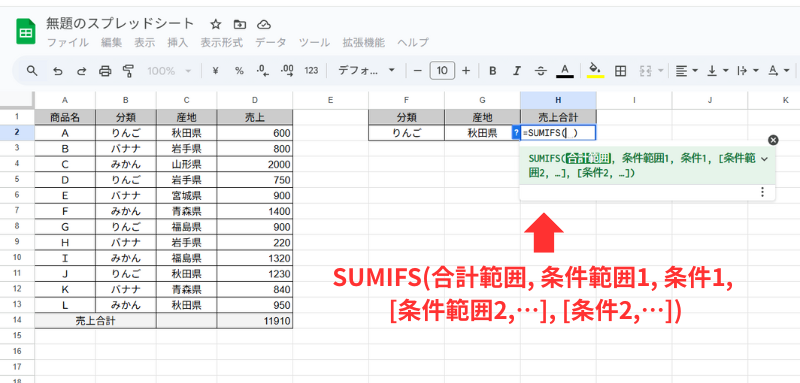Select column H header
This screenshot has width=800, height=383.
click(558, 100)
